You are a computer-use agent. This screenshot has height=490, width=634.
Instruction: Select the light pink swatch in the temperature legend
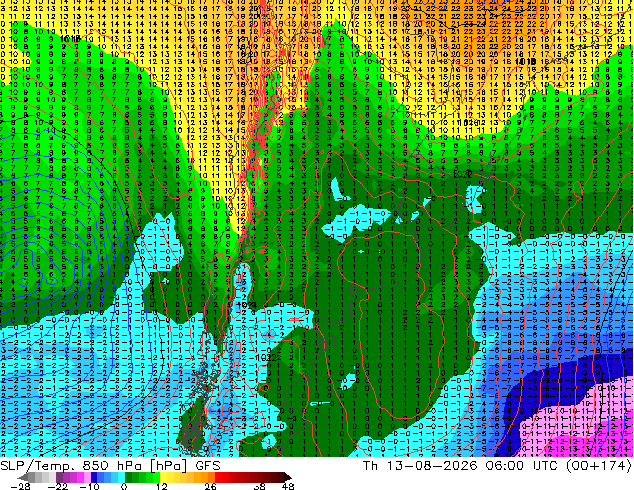(x=87, y=478)
